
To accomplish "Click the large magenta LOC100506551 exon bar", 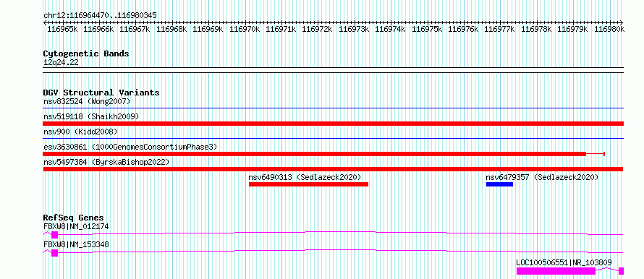I will pyautogui.click(x=556, y=271).
